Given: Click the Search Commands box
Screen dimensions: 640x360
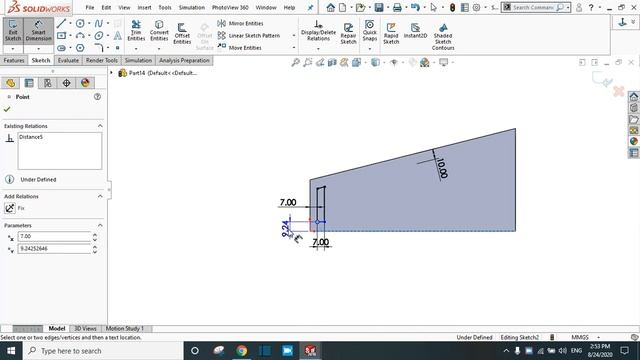Looking at the screenshot, I should point(533,8).
